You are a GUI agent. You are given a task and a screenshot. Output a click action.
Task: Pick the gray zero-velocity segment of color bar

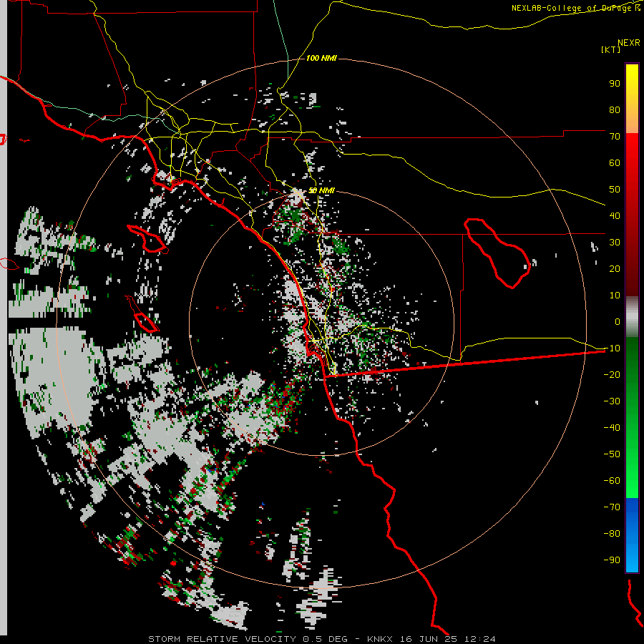(x=632, y=317)
